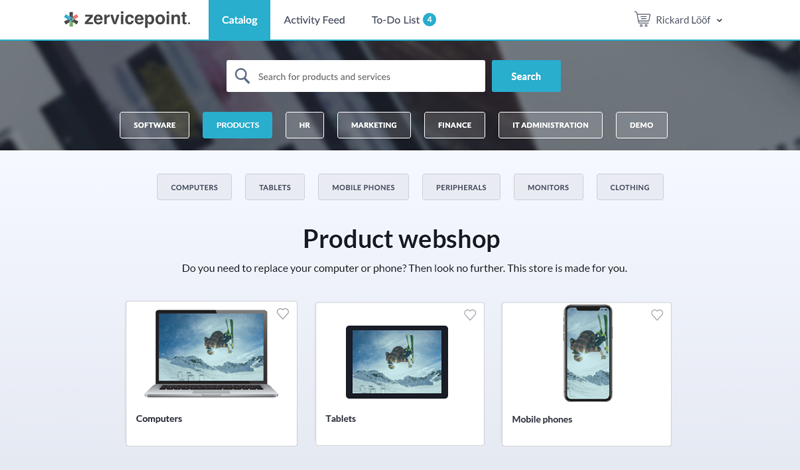Screen dimensions: 800x470
Task: Select the SOFTWARE category button
Action: (x=155, y=125)
